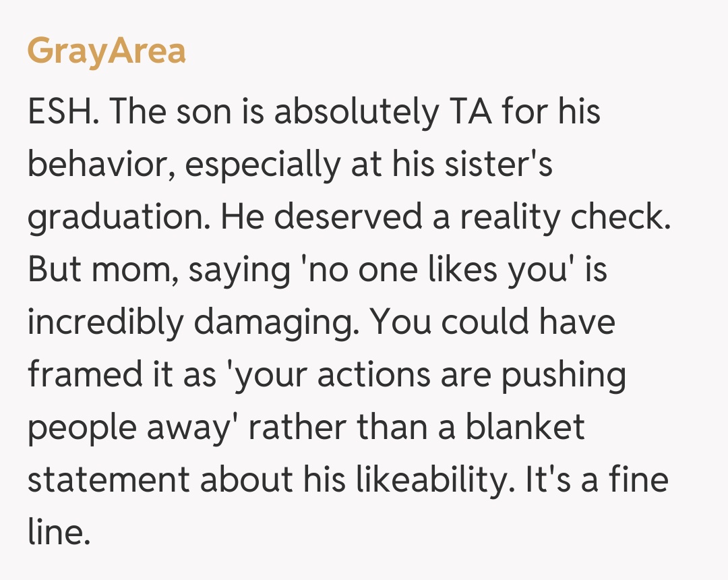The width and height of the screenshot is (728, 580).
Task: Click the words 'But mom' in the comment
Action: (x=102, y=270)
